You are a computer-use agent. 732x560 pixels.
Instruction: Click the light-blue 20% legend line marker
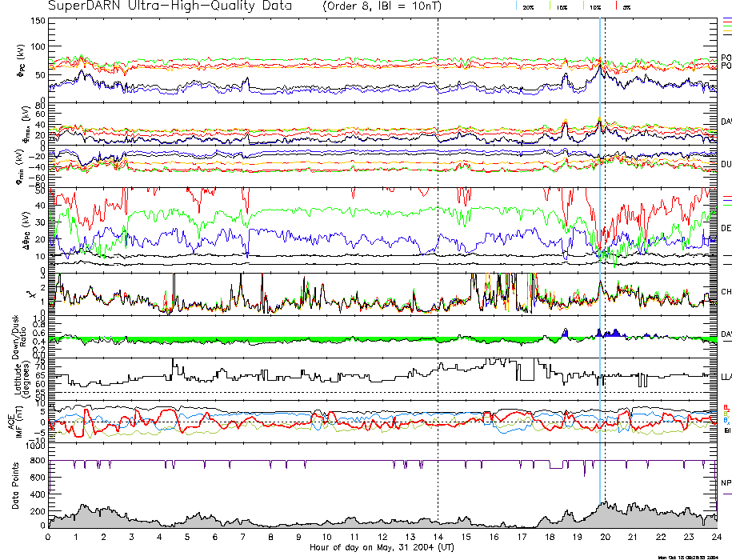(x=516, y=6)
